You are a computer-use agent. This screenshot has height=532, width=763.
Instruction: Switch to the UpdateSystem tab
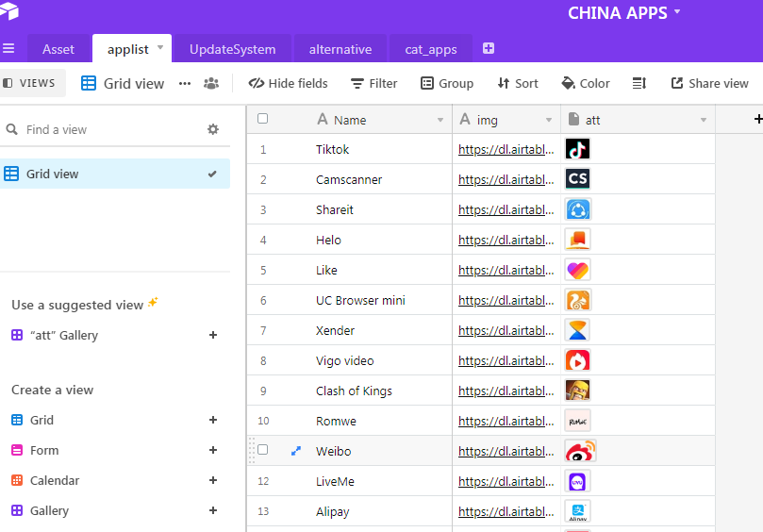pyautogui.click(x=232, y=49)
